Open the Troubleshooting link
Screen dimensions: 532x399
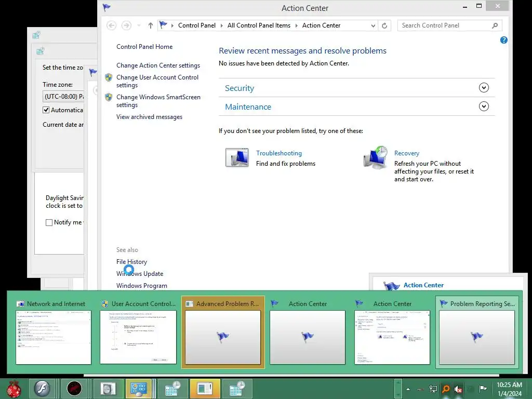(279, 153)
